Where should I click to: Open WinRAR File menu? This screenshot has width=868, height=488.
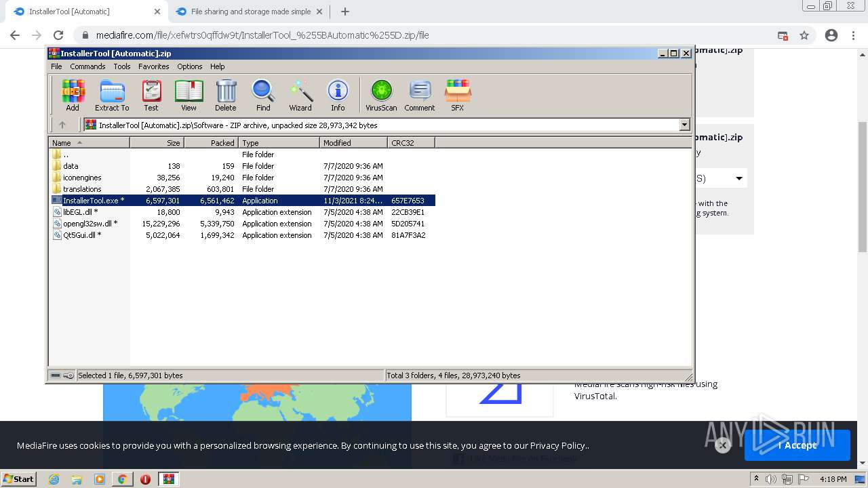point(56,66)
